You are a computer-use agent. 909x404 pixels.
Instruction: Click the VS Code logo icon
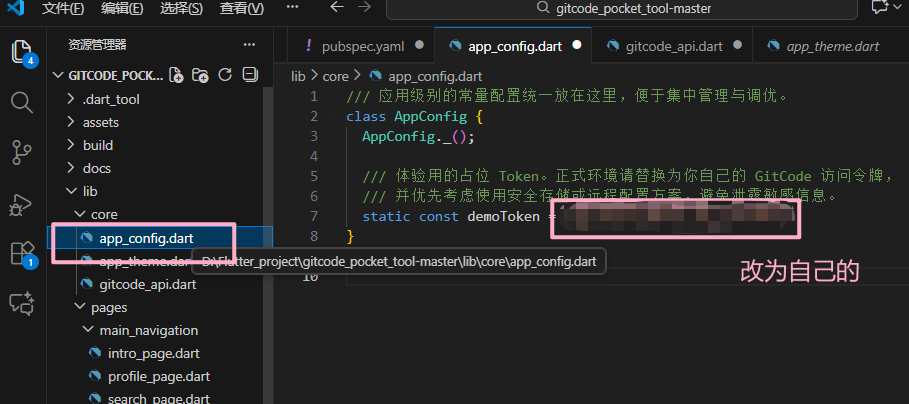click(16, 8)
